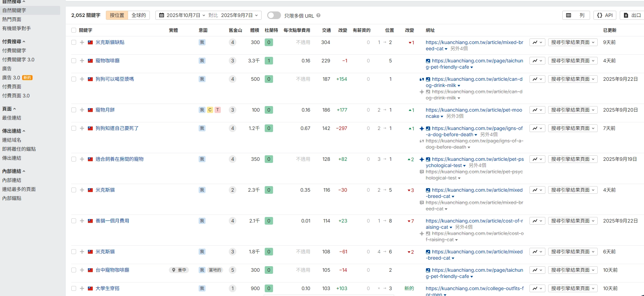Click the green KD badge for 寵物咖啡廳
The height and width of the screenshot is (296, 644).
[269, 61]
